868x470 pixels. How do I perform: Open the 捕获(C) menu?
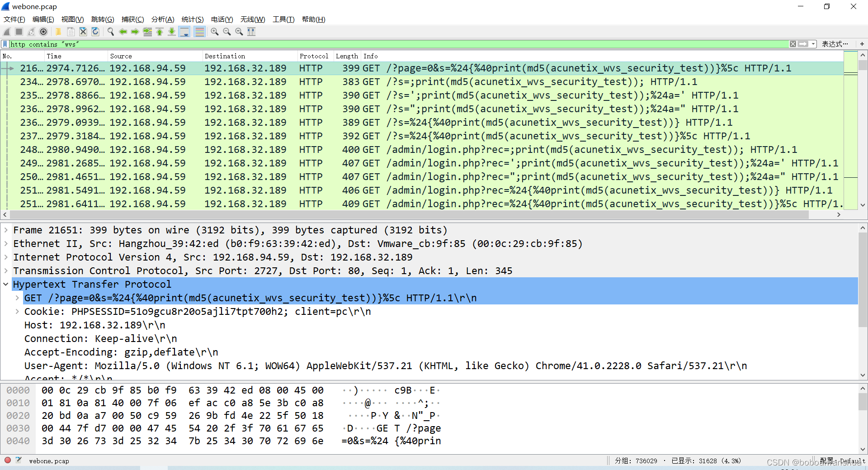pos(132,19)
